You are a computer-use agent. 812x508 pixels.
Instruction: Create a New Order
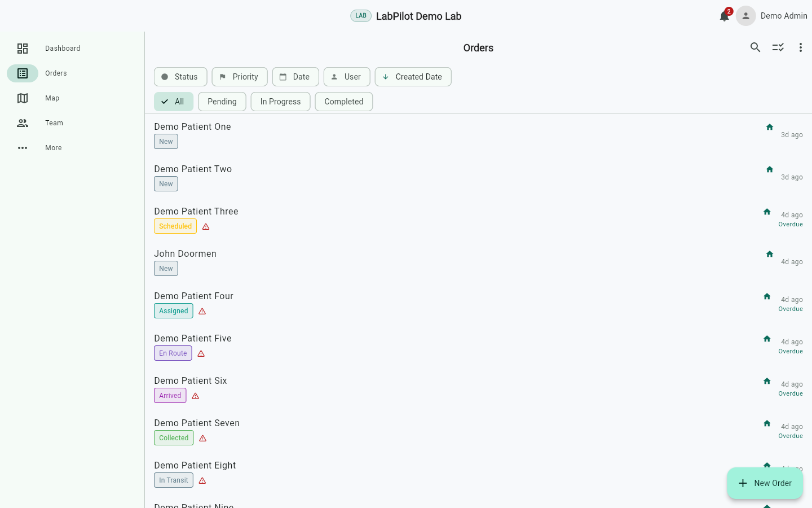(x=765, y=483)
